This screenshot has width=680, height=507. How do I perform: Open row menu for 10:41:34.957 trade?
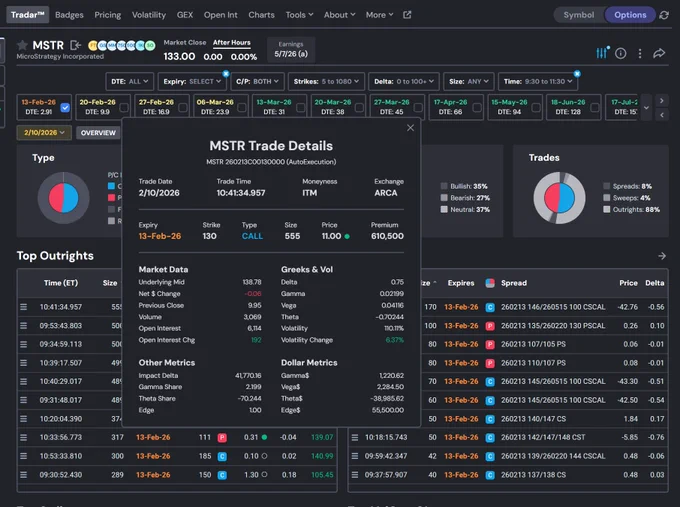(23, 307)
